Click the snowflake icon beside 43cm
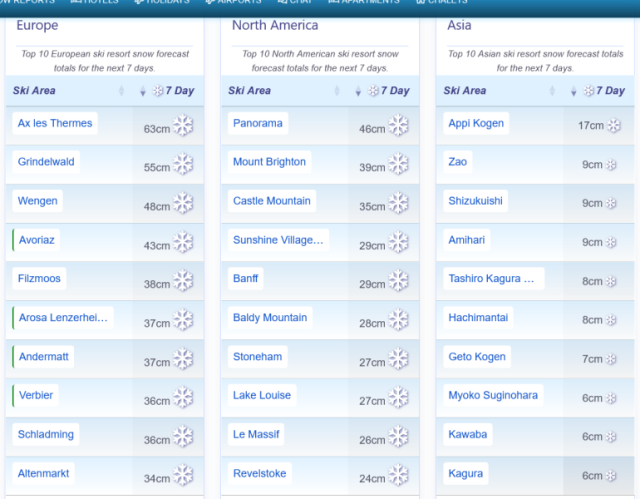This screenshot has width=640, height=499. pos(183,242)
